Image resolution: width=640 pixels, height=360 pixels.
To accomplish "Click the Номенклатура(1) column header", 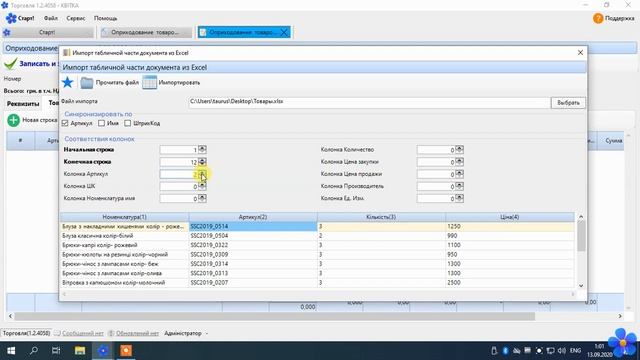I will (124, 217).
